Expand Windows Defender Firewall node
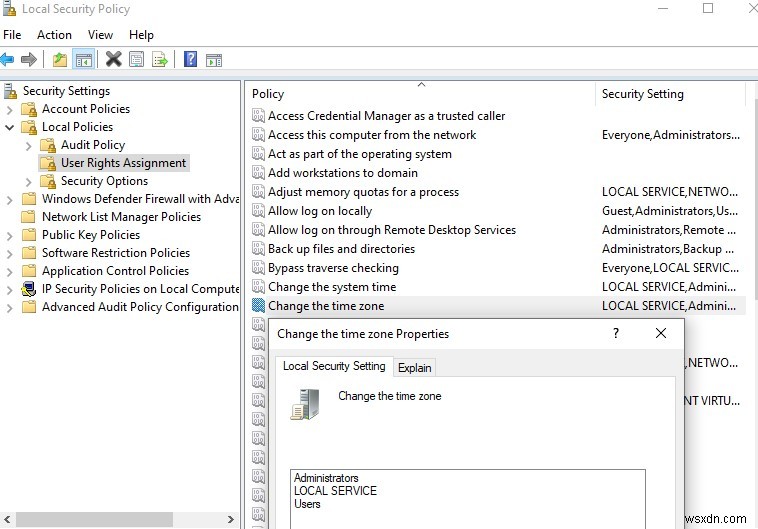The width and height of the screenshot is (758, 529). coord(9,200)
